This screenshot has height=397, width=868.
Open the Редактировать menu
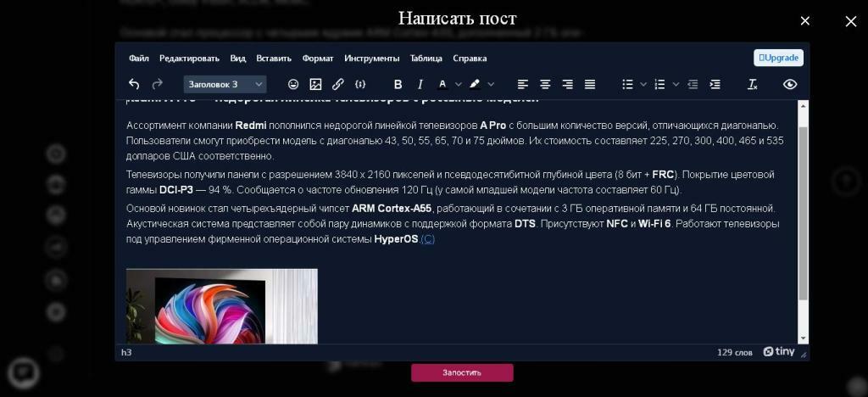click(x=189, y=59)
